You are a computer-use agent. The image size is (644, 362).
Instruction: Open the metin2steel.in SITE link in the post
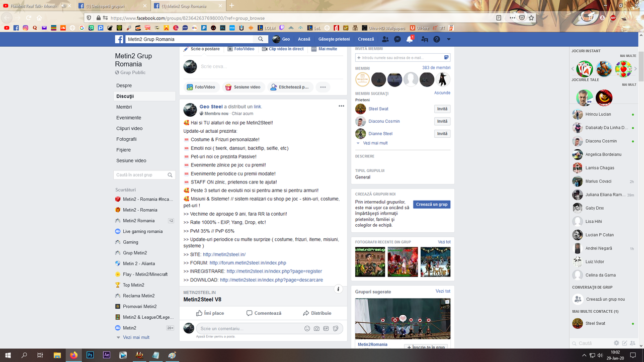pyautogui.click(x=225, y=254)
